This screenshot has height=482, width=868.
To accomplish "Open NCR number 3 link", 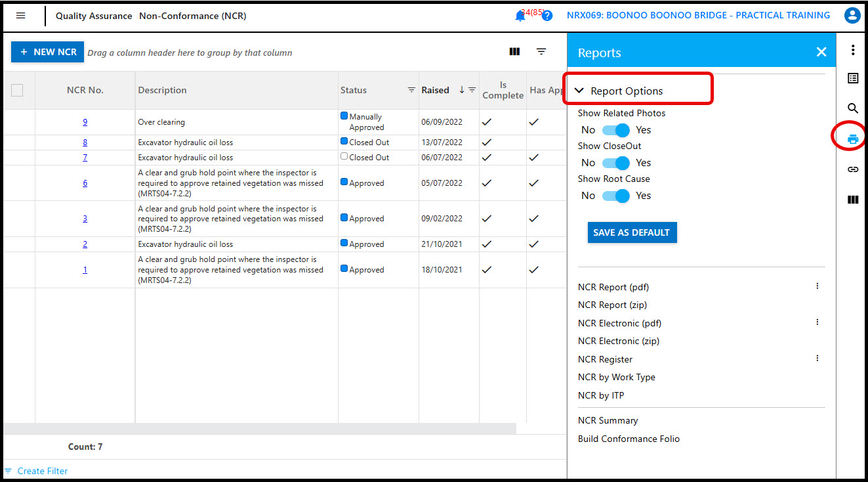I will point(85,219).
